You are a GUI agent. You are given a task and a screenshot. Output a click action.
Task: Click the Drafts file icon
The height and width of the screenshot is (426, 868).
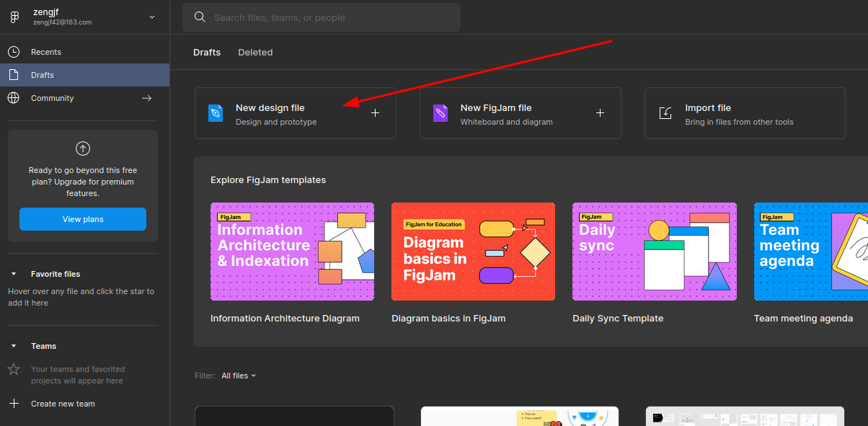pos(14,75)
